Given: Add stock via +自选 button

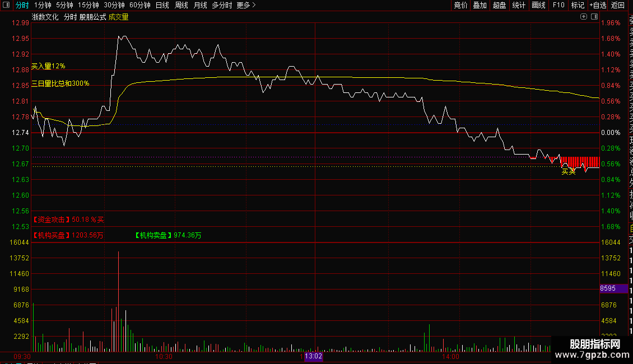Looking at the screenshot, I should pos(598,5).
